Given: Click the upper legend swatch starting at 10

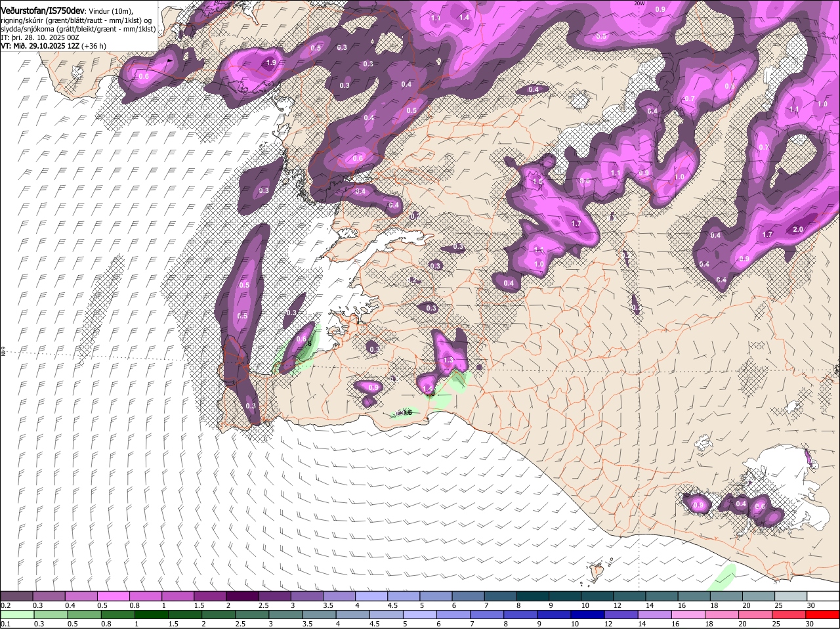Looking at the screenshot, I should coord(597,596).
